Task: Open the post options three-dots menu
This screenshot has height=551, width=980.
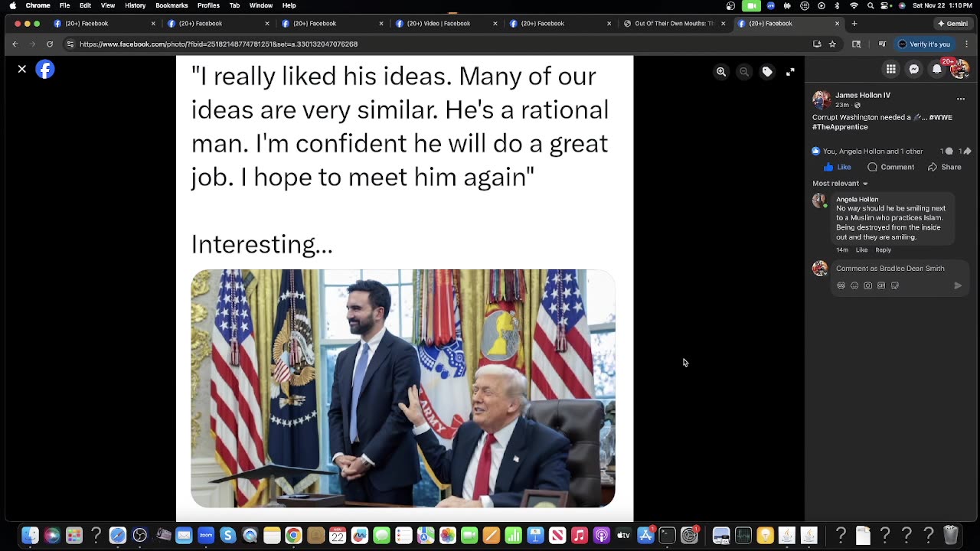Action: click(x=960, y=98)
